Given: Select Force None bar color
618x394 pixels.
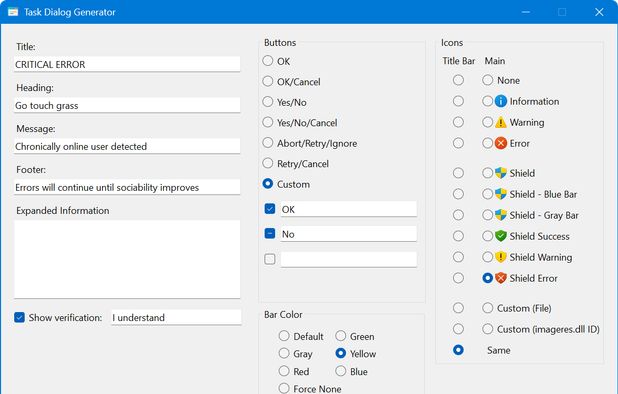Looking at the screenshot, I should 284,388.
